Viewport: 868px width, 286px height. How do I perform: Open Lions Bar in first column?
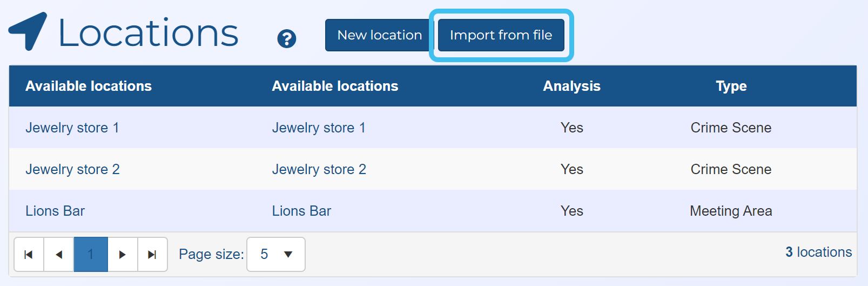coord(55,211)
